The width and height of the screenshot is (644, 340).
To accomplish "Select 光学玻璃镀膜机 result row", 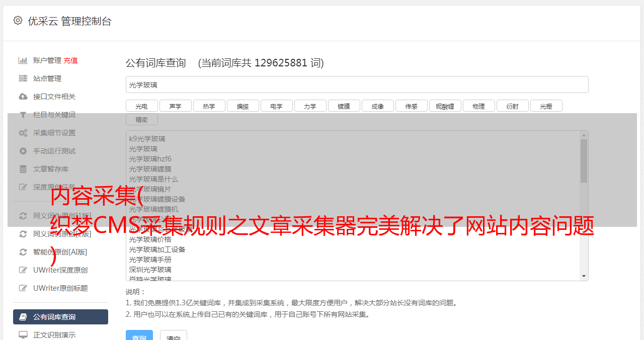I will click(153, 209).
